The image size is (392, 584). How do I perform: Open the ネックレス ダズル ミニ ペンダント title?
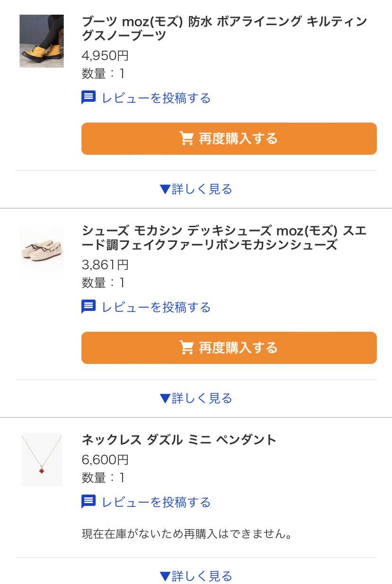click(179, 440)
